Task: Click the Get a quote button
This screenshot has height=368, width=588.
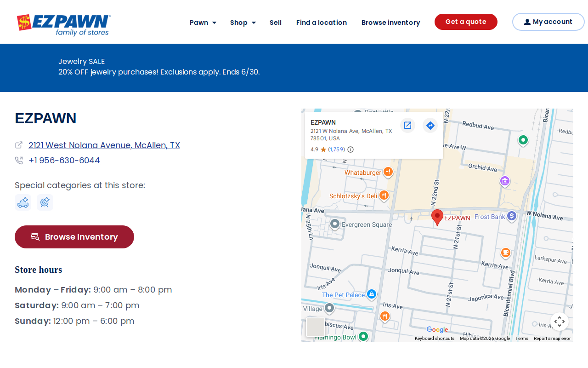Action: pos(466,22)
